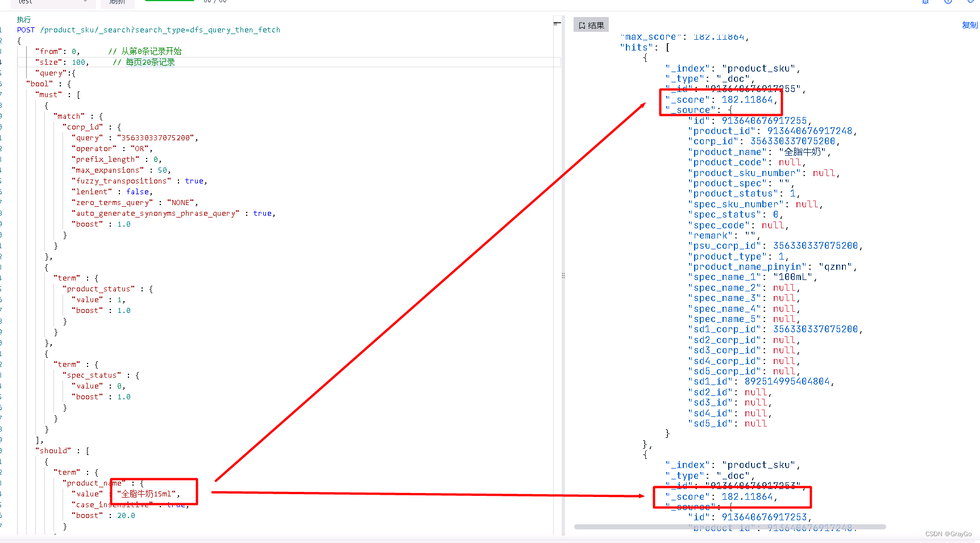The width and height of the screenshot is (980, 543).
Task: Click the "query" : "356330337075200" line
Action: pos(135,137)
